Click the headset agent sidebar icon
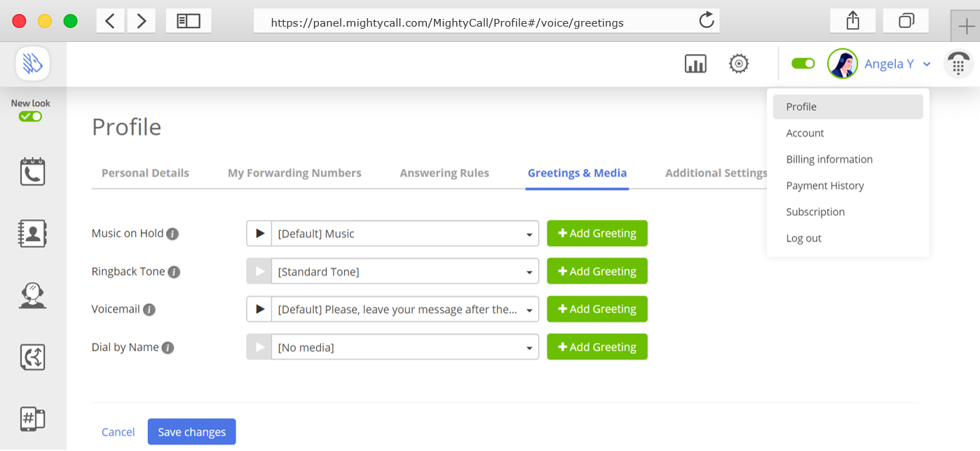 pyautogui.click(x=32, y=296)
